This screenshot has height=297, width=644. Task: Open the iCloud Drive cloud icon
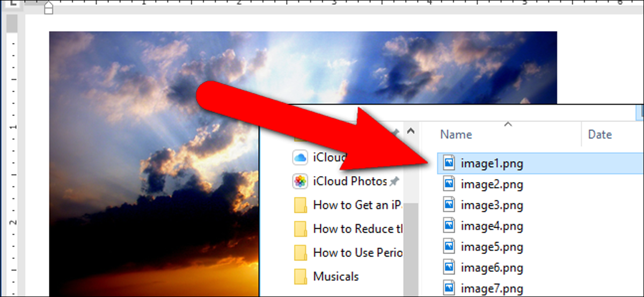(300, 157)
